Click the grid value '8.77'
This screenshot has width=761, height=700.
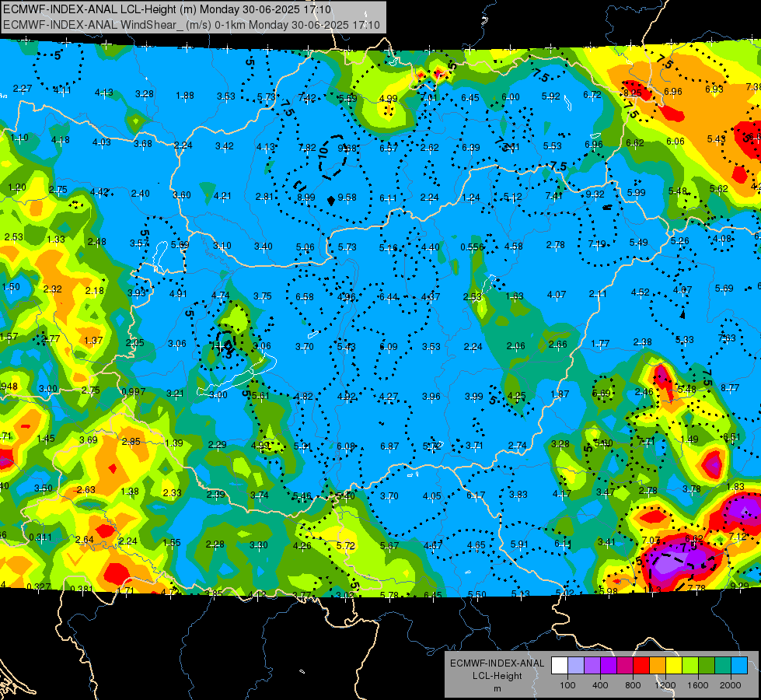730,387
